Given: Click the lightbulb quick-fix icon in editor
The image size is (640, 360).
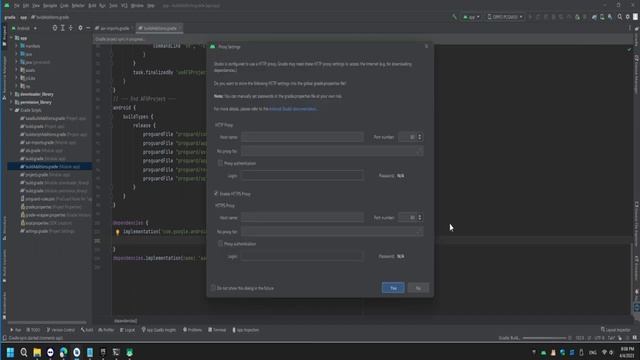Looking at the screenshot, I should tap(118, 232).
